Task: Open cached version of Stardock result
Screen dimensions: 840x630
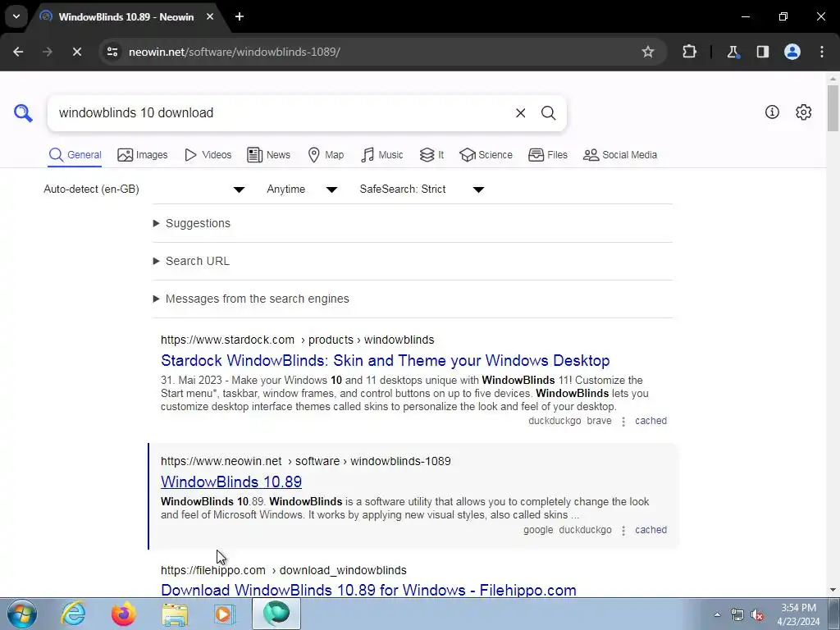Action: coord(651,421)
